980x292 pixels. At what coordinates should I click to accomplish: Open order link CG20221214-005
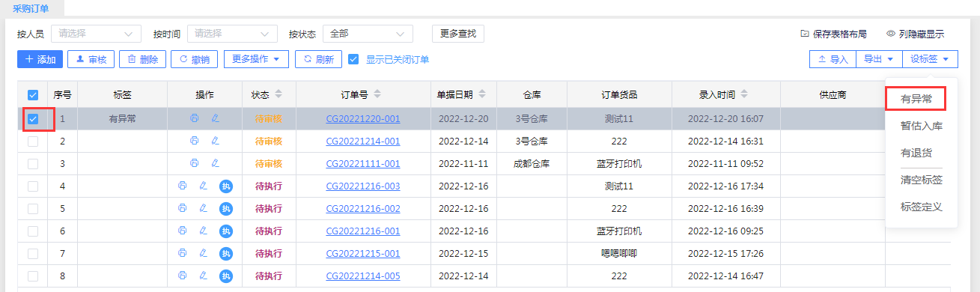[363, 276]
